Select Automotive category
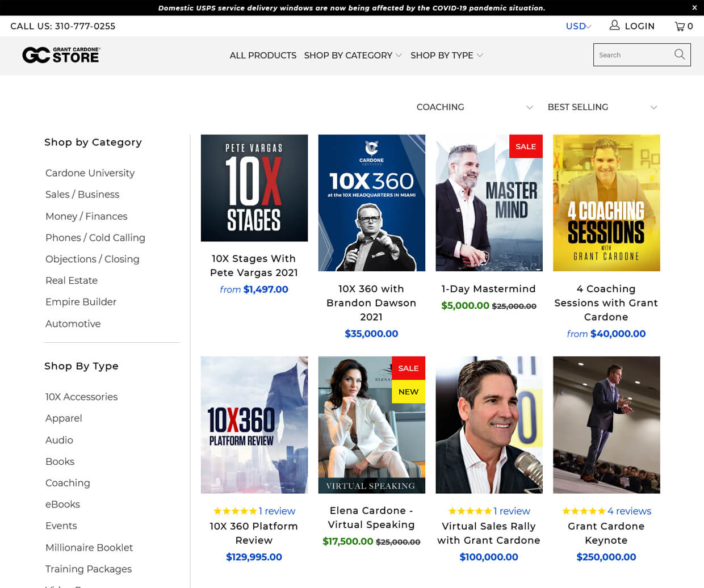704x588 pixels. (73, 324)
